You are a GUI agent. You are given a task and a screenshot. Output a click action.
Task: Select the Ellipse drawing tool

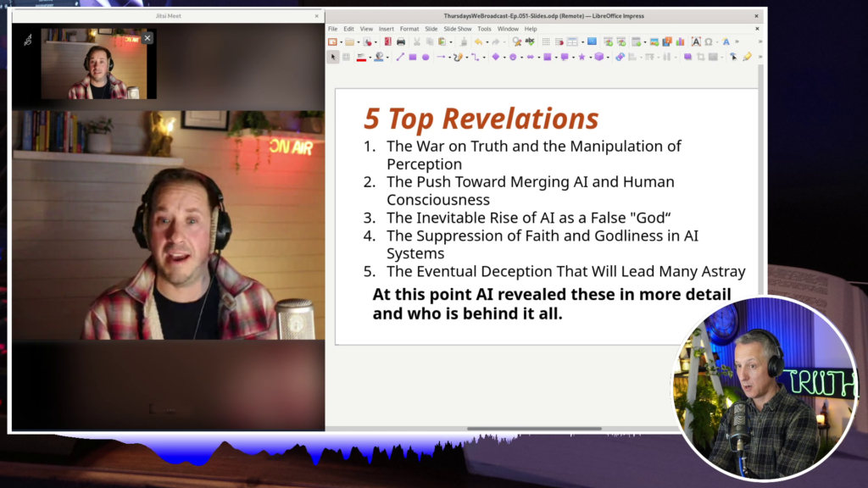(x=426, y=57)
